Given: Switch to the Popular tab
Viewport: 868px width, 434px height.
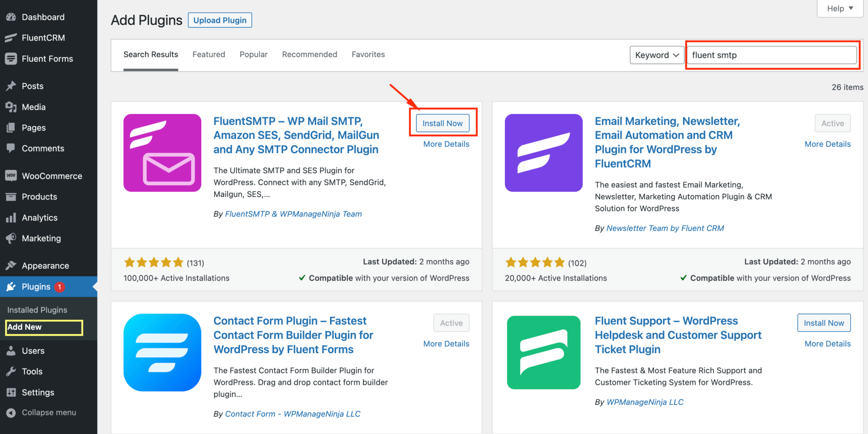Looking at the screenshot, I should [x=253, y=55].
